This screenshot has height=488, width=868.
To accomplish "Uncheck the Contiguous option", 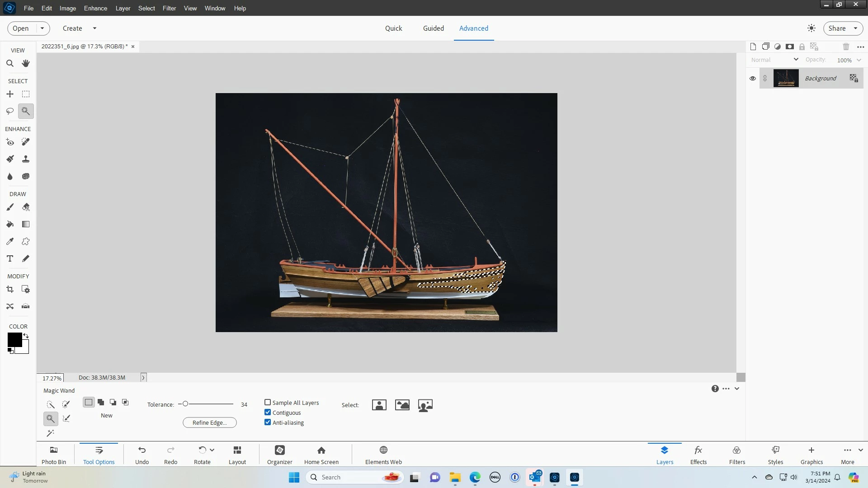I will click(x=268, y=413).
